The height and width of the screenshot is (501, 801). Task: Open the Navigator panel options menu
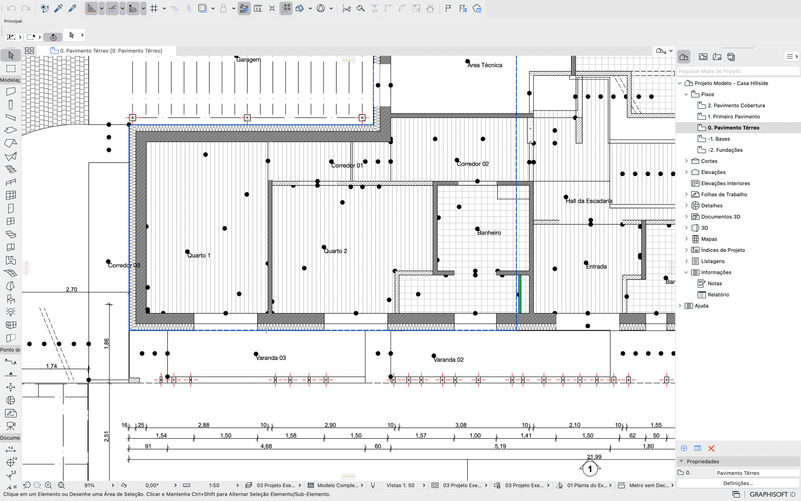(x=791, y=57)
